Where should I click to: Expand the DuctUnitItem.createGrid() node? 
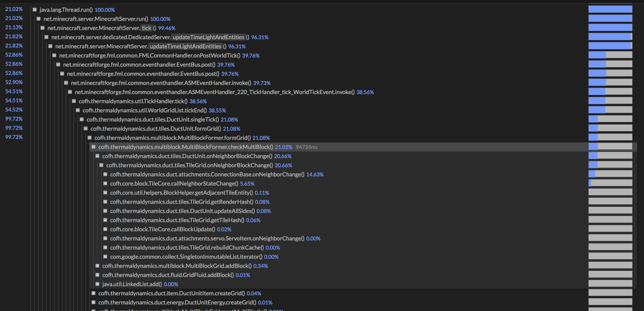click(x=93, y=293)
